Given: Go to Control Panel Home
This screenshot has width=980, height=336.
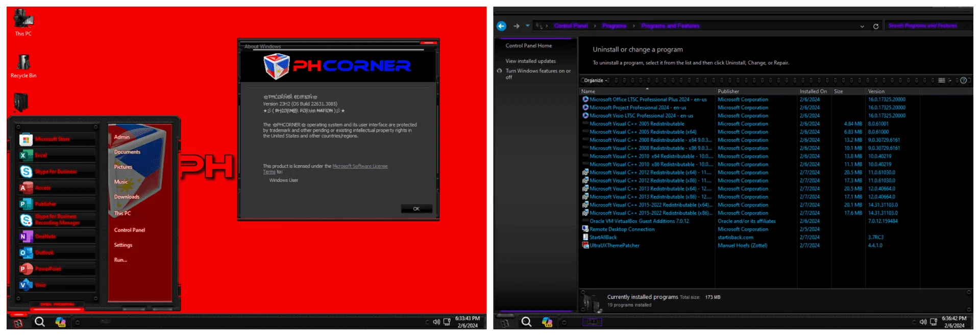Looking at the screenshot, I should 529,45.
